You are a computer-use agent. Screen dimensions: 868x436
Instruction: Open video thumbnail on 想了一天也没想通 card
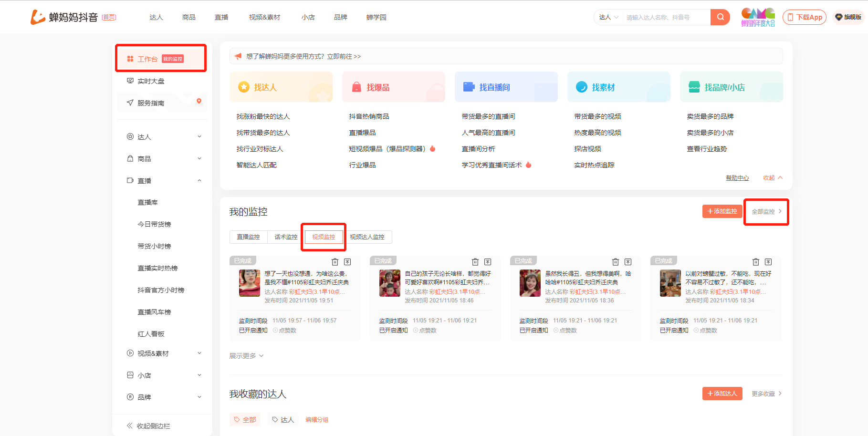point(250,283)
